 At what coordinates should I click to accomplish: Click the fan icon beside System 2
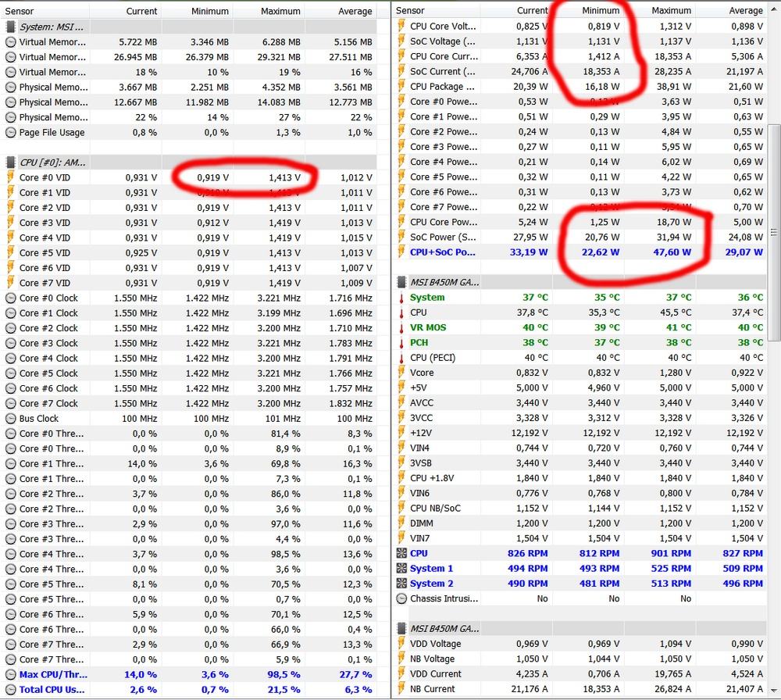pyautogui.click(x=401, y=584)
